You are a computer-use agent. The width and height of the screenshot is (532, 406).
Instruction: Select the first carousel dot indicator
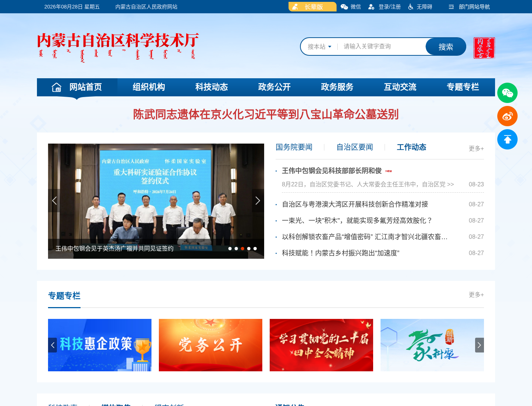click(230, 249)
